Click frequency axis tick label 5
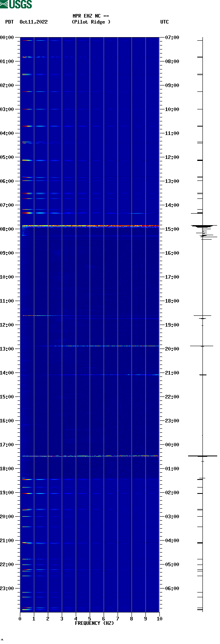Viewport: 220px width, 644px height. pos(90,619)
